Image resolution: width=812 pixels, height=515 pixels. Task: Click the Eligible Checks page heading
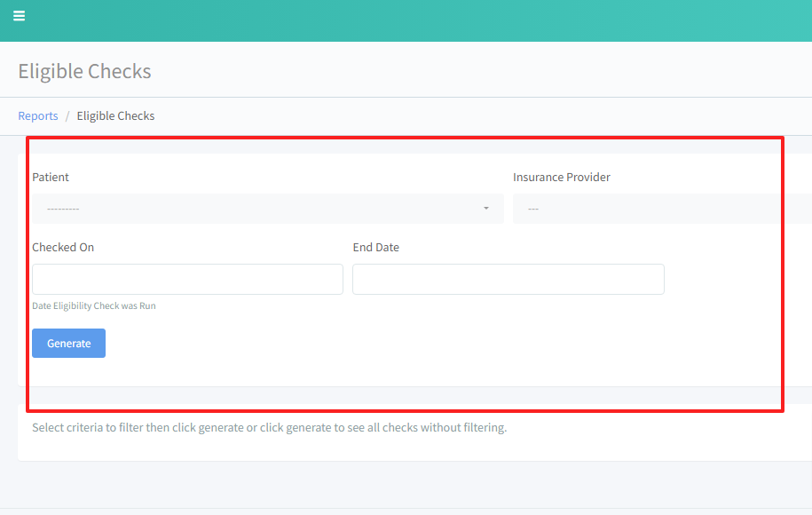click(x=85, y=72)
